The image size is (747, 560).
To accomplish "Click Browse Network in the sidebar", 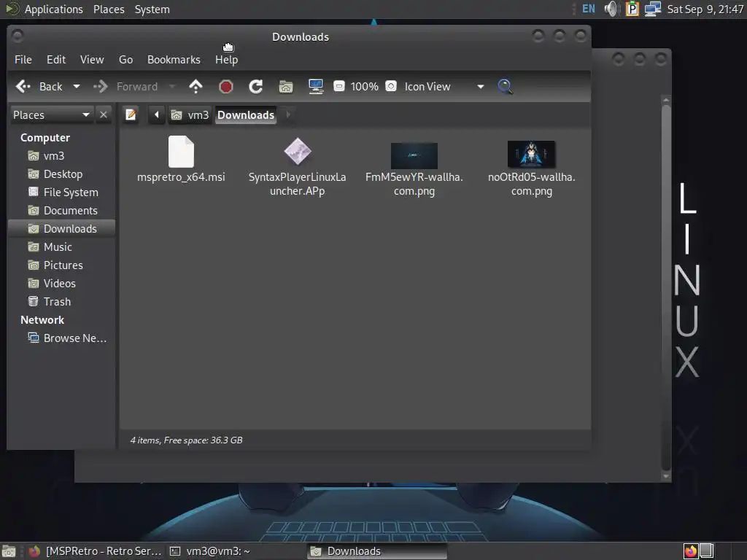I will click(61, 338).
